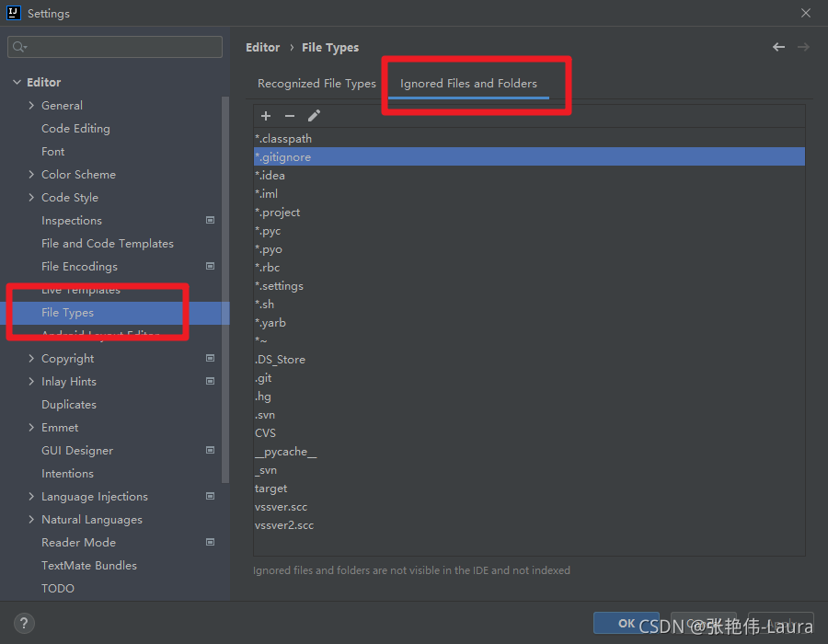The image size is (828, 644).
Task: Click project-level icon beside Language Injections
Action: [x=210, y=496]
